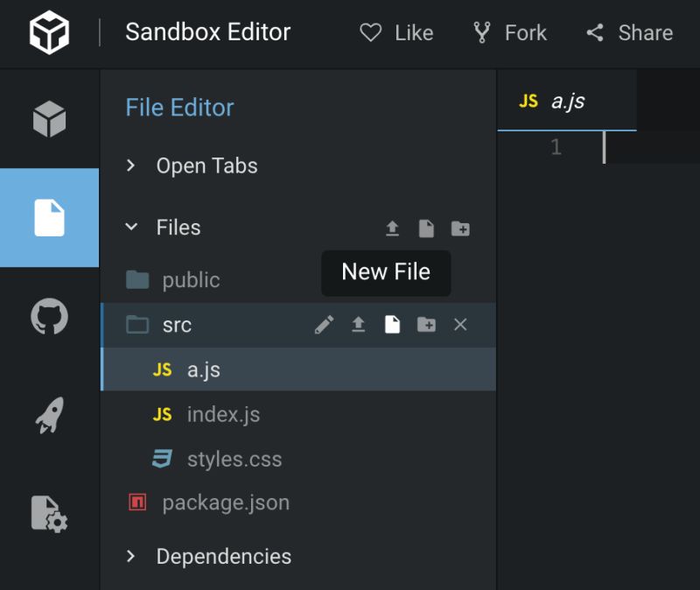700x590 pixels.
Task: Add a new folder inside src
Action: click(x=426, y=324)
